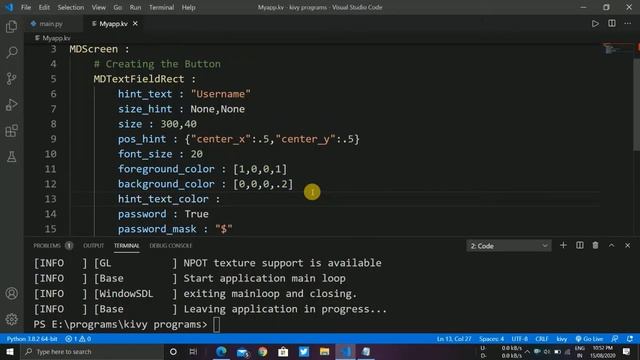This screenshot has height=360, width=640.
Task: Change the CRLF end of line sequence
Action: [542, 339]
